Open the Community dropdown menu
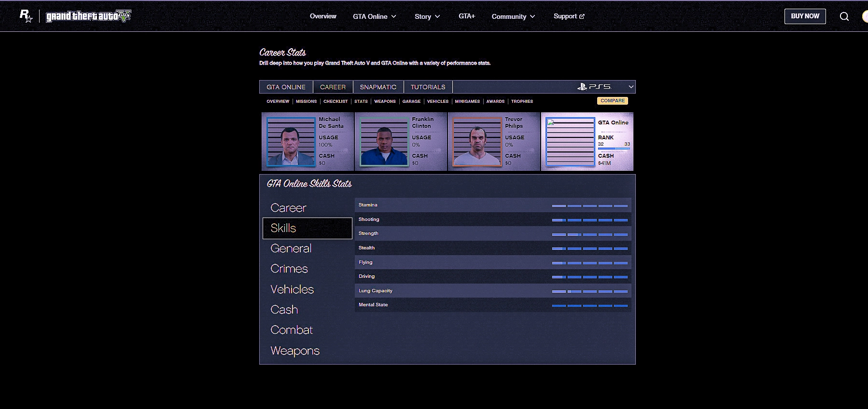 tap(513, 16)
